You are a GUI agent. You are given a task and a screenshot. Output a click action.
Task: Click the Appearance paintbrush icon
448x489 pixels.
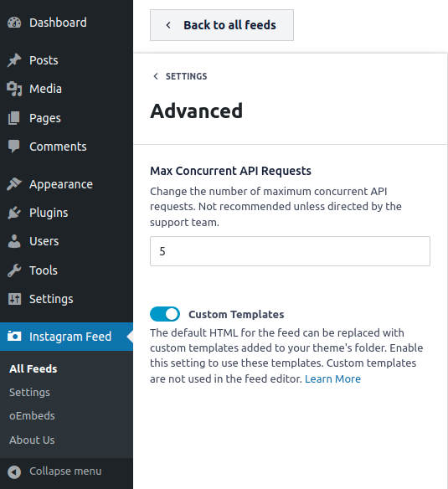click(14, 184)
